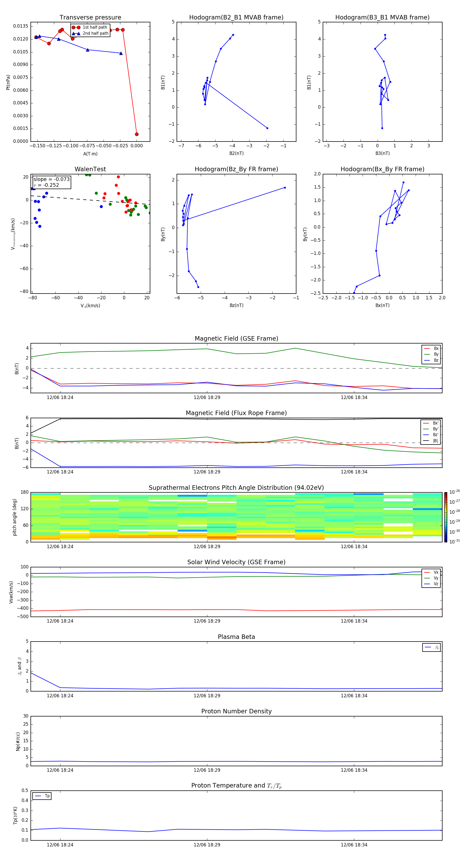473x868 pixels.
Task: Click the 'Magnetic Field (GSE Frame)' title
Action: click(x=236, y=339)
